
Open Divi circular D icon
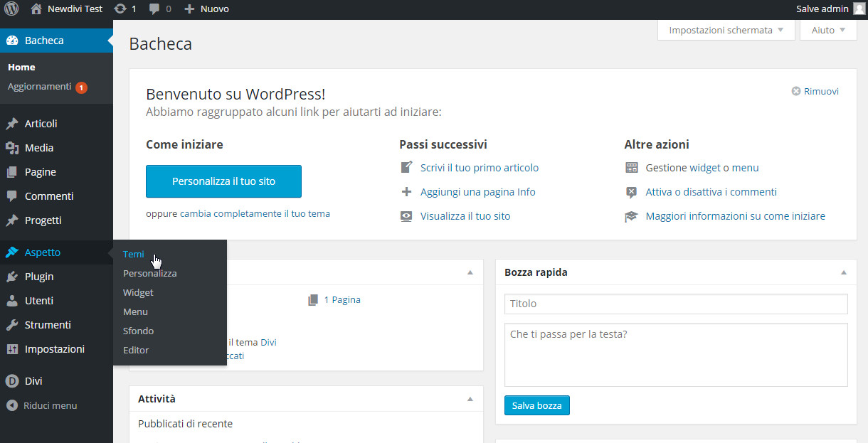(x=12, y=381)
